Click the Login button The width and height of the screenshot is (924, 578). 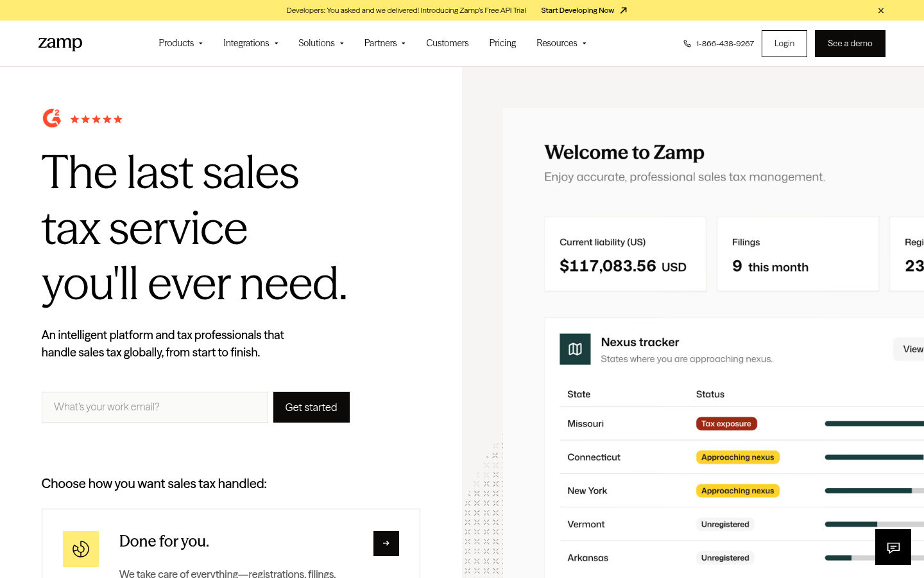click(784, 44)
